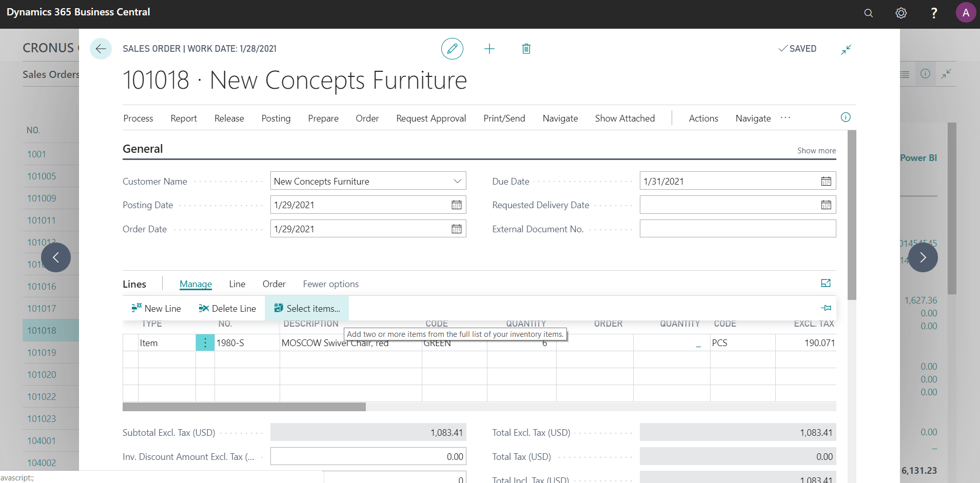Open the search magnifier in top bar
The width and height of the screenshot is (980, 483).
(x=868, y=13)
